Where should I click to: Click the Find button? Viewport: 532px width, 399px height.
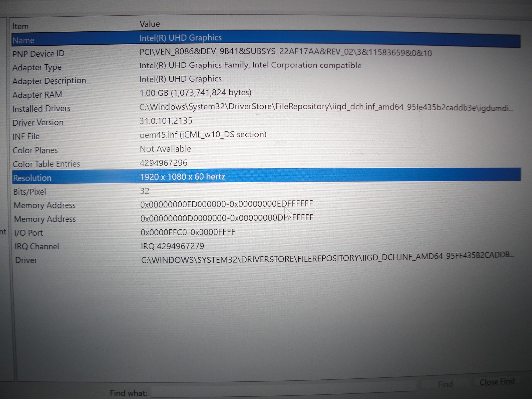445,384
